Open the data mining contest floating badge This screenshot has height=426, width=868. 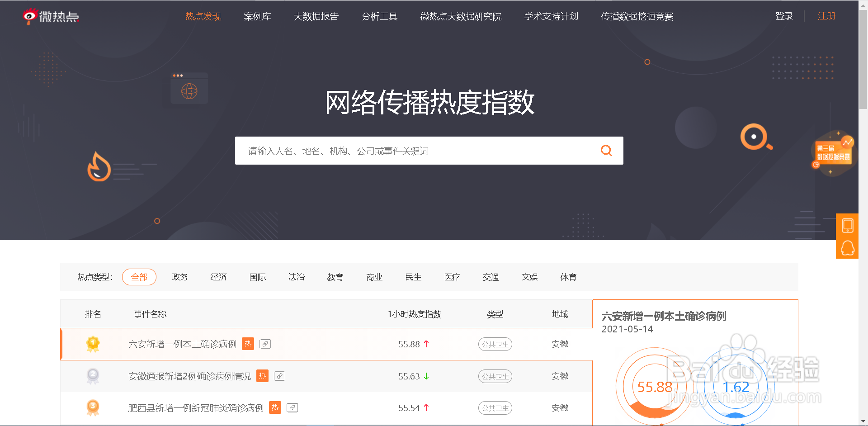834,153
